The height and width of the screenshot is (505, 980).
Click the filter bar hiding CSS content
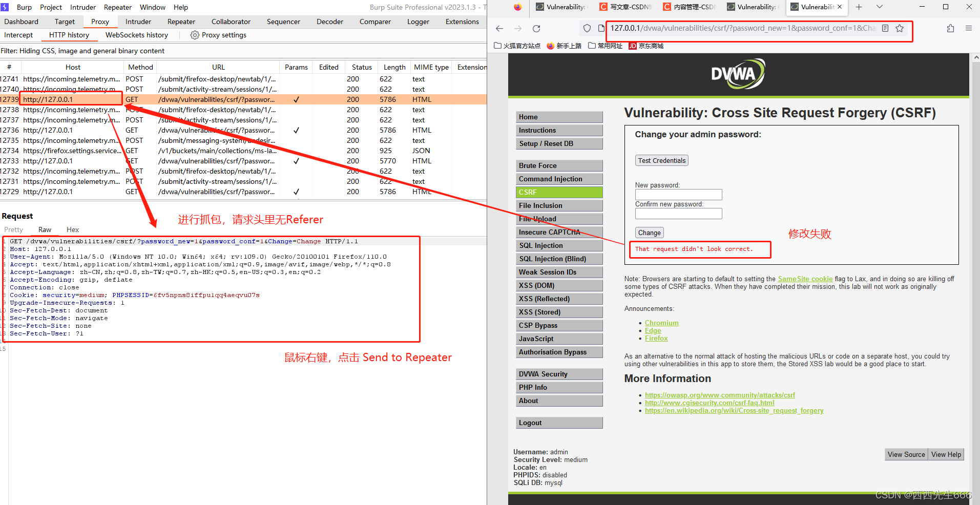(x=243, y=51)
